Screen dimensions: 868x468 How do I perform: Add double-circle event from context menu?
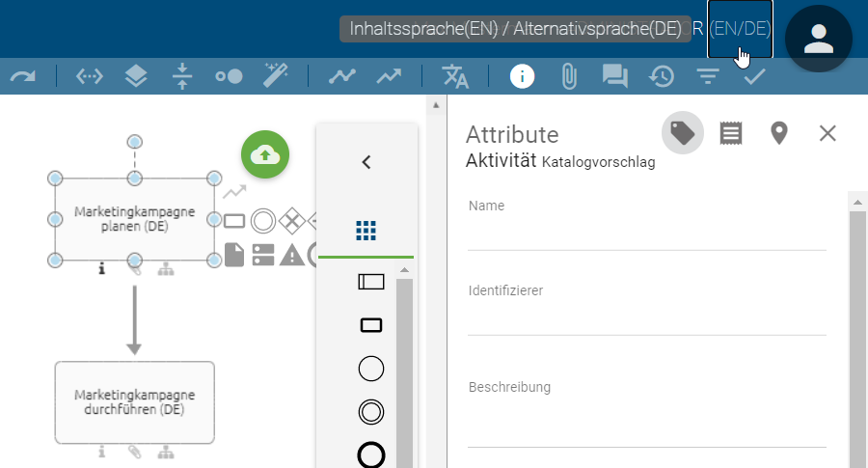(263, 221)
